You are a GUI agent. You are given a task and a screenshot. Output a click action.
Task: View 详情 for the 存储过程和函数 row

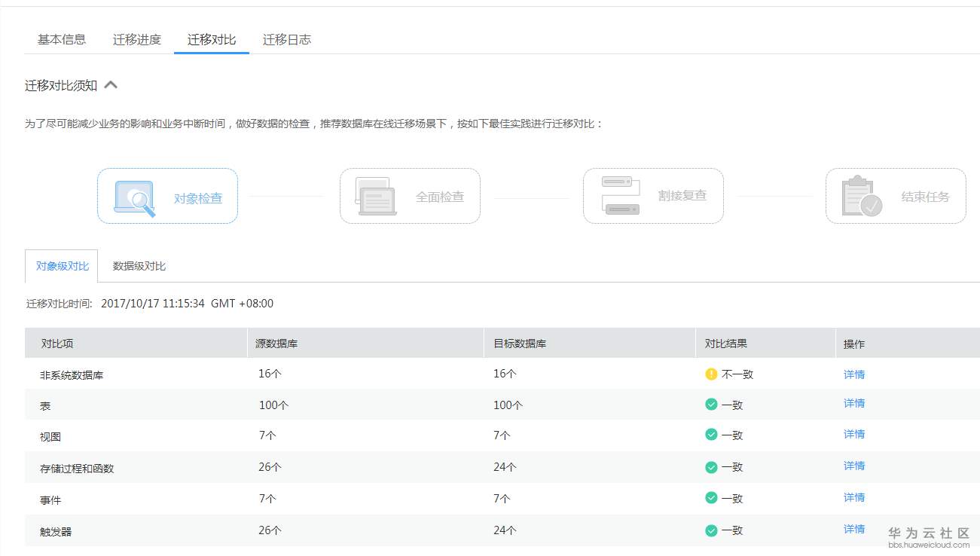(x=854, y=466)
